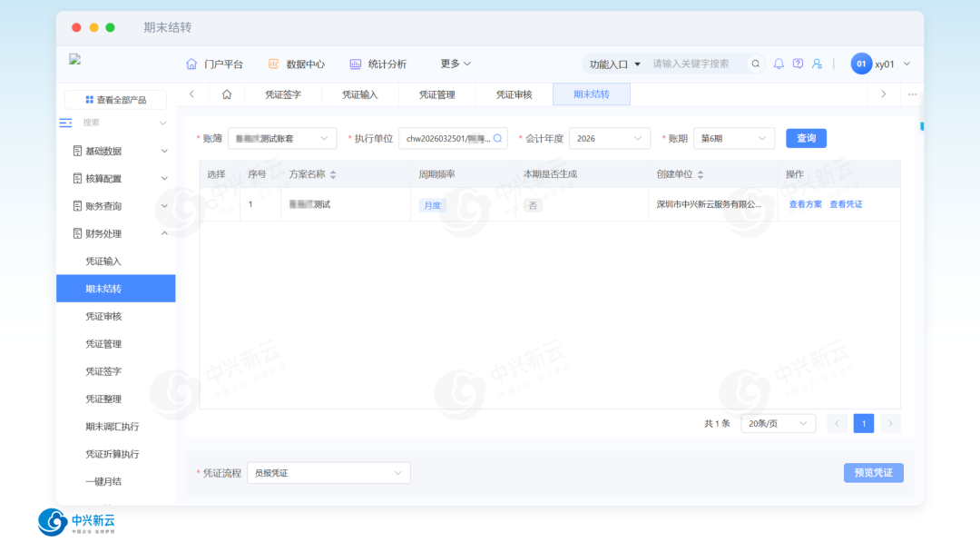
Task: Go to page 1 in pagination
Action: click(x=864, y=423)
